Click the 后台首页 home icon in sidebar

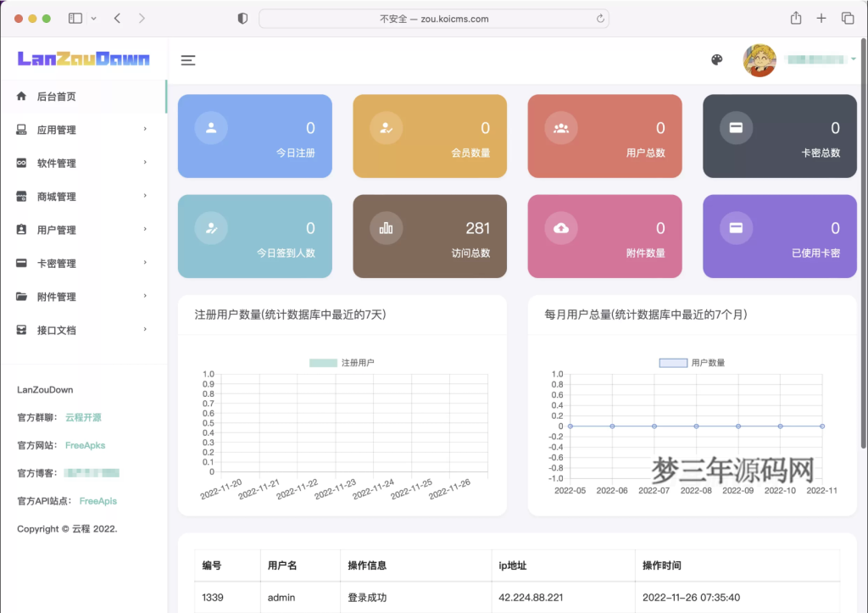20,96
